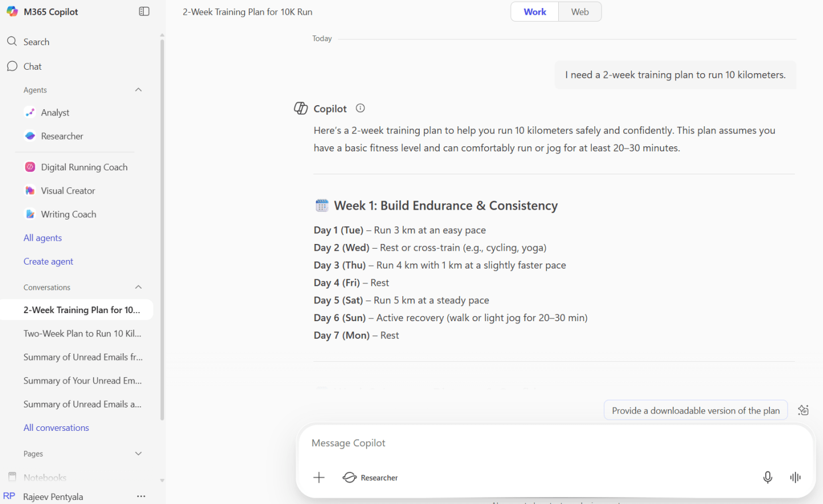
Task: Open the attach content plus icon
Action: tap(319, 477)
